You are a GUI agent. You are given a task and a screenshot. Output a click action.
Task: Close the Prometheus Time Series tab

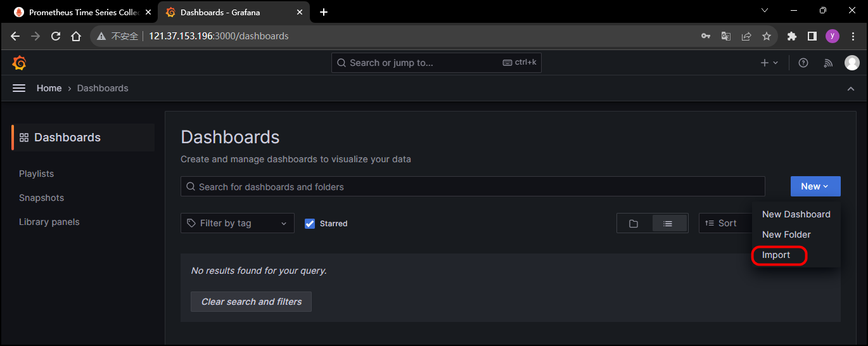click(x=148, y=12)
